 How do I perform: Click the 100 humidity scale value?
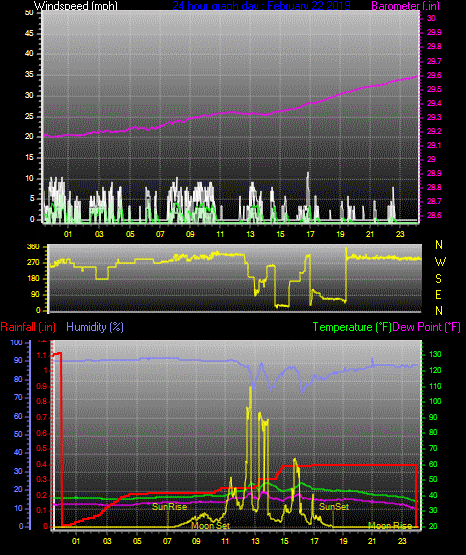pos(17,342)
